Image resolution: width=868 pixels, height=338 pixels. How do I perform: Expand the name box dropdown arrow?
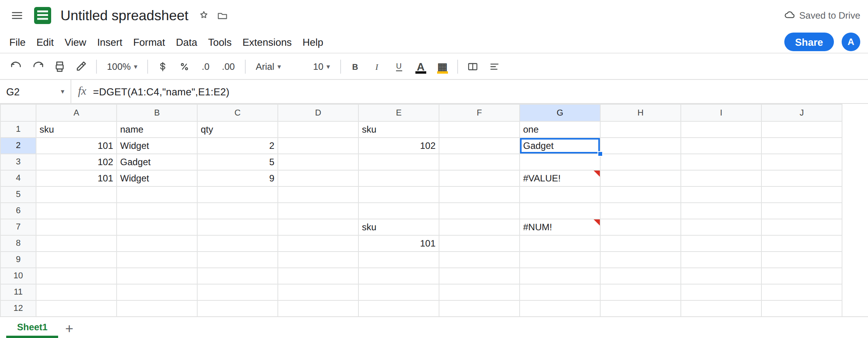[x=62, y=92]
